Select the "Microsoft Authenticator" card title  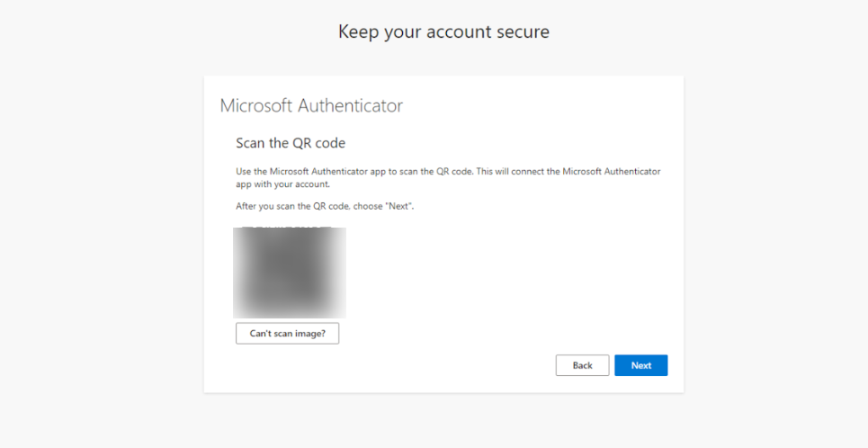(x=311, y=105)
